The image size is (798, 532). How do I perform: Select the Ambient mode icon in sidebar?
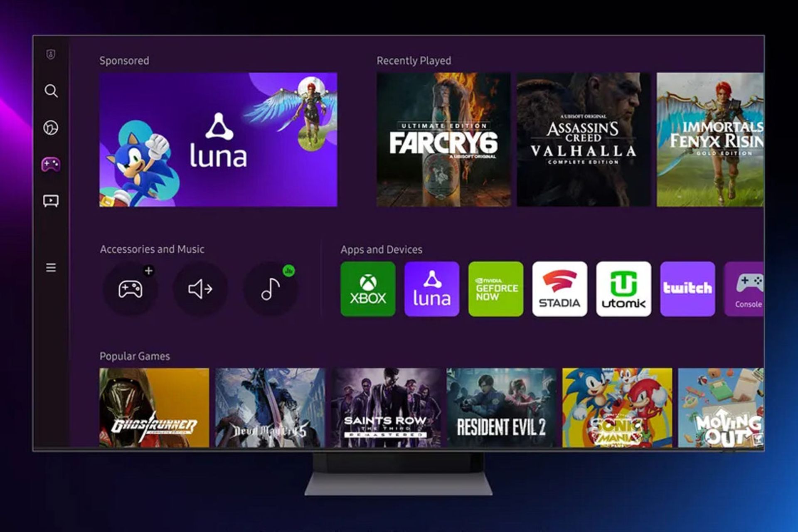point(51,128)
